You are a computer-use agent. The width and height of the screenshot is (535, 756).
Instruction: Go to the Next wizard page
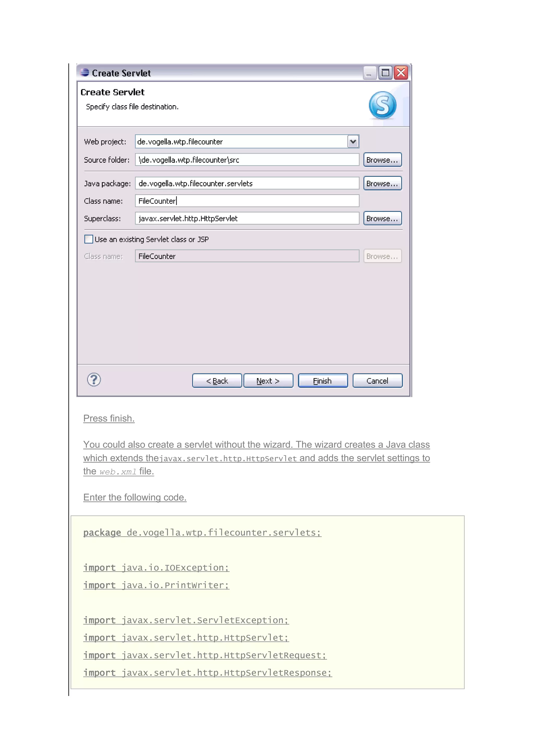point(268,381)
